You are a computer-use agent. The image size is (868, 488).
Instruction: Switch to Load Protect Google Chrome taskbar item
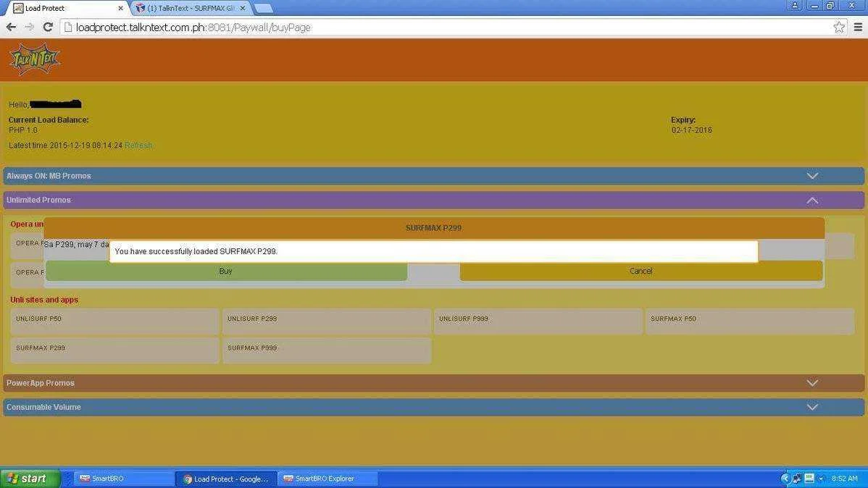[226, 479]
